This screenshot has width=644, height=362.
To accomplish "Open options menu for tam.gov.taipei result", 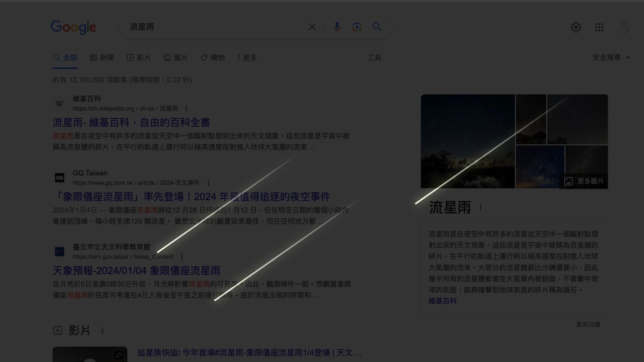I will click(182, 257).
